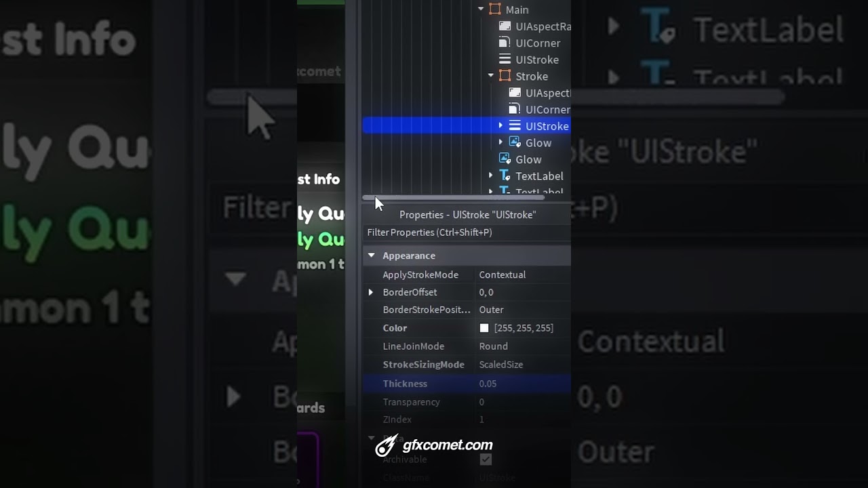Click the Main frame icon in Explorer
Viewport: 868px width, 488px height.
click(x=495, y=9)
